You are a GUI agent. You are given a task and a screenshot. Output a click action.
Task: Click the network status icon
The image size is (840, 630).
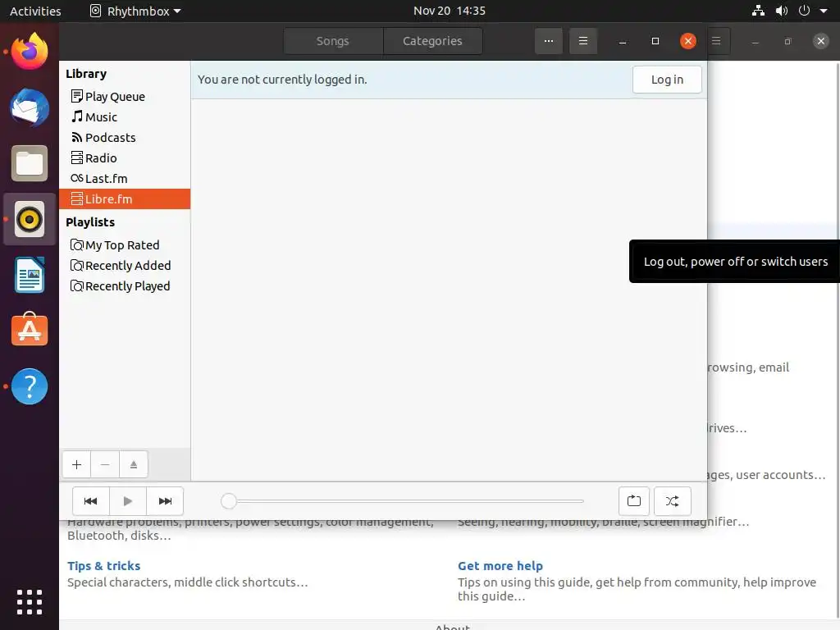pos(758,11)
